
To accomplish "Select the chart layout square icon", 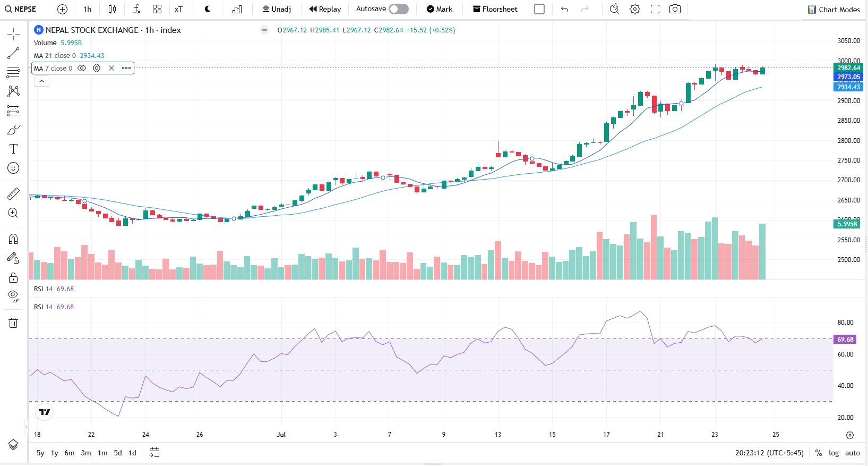I will [539, 9].
